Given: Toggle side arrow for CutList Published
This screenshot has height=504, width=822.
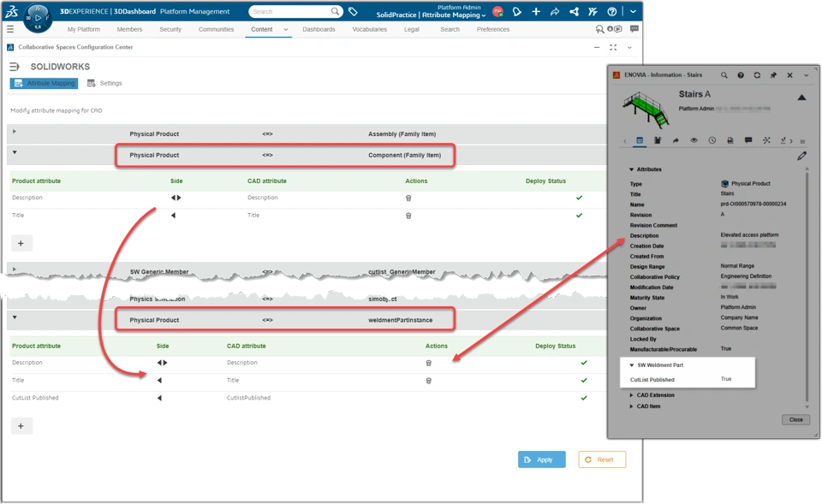Looking at the screenshot, I should [159, 398].
